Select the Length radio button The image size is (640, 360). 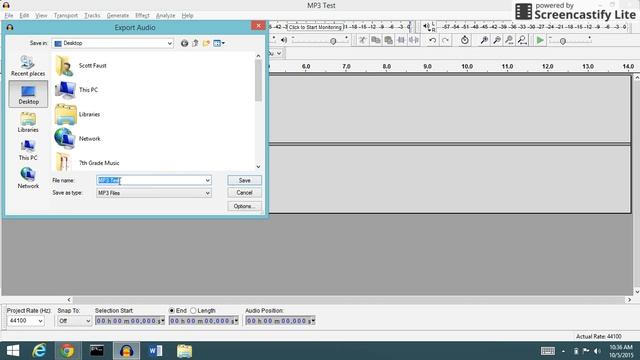coord(193,311)
